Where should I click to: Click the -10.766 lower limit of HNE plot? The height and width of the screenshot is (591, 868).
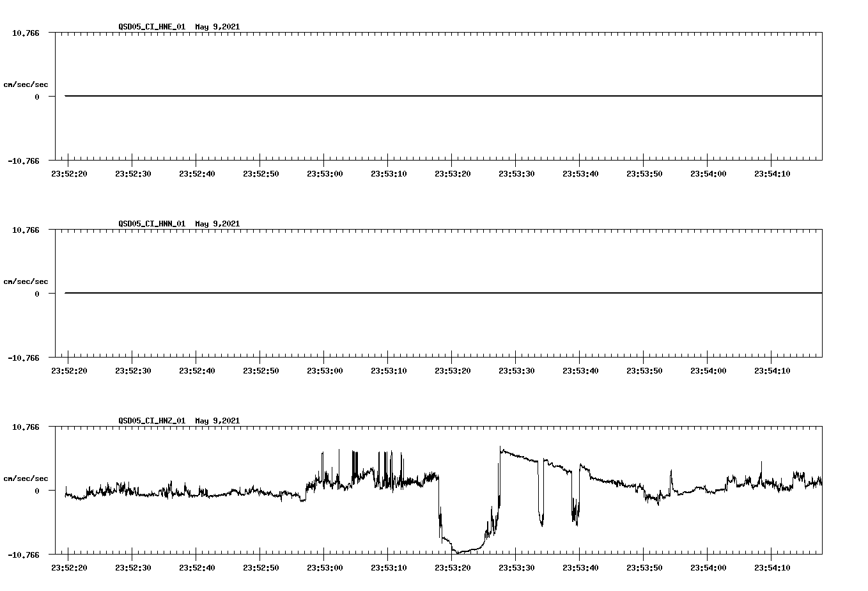point(24,161)
